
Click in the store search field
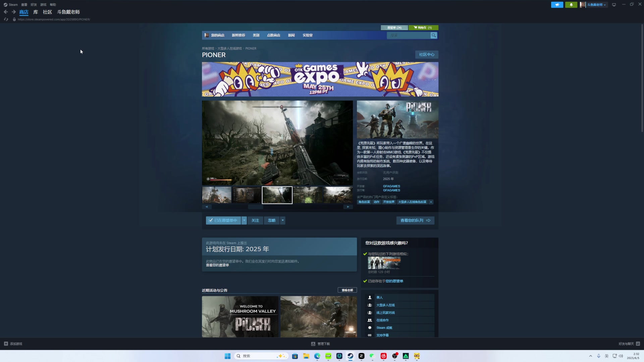tap(409, 35)
